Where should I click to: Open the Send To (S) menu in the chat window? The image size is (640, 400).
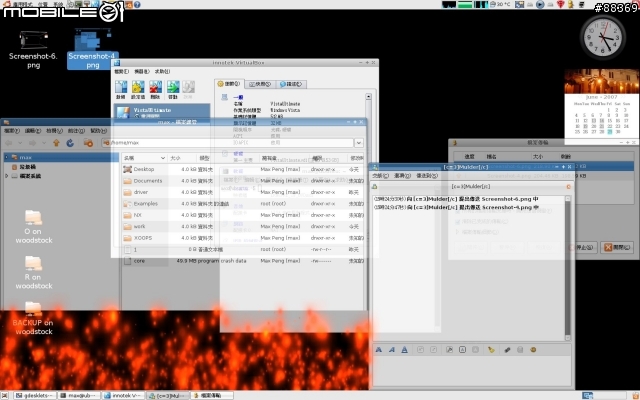pos(427,176)
